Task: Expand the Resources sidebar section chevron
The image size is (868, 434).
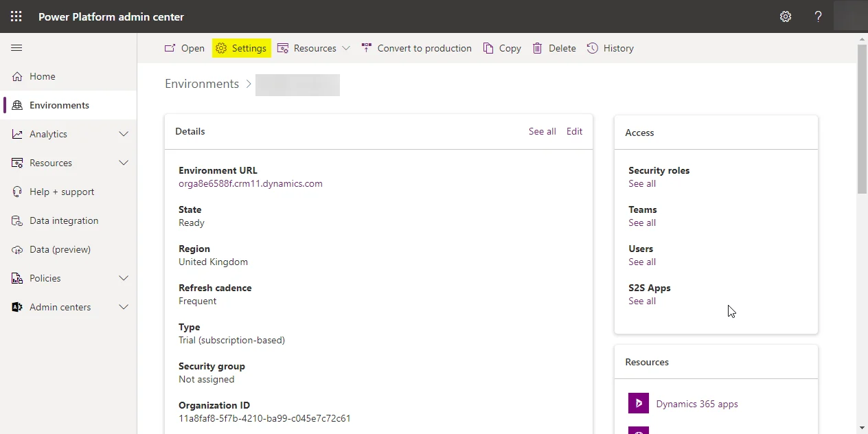Action: (124, 163)
